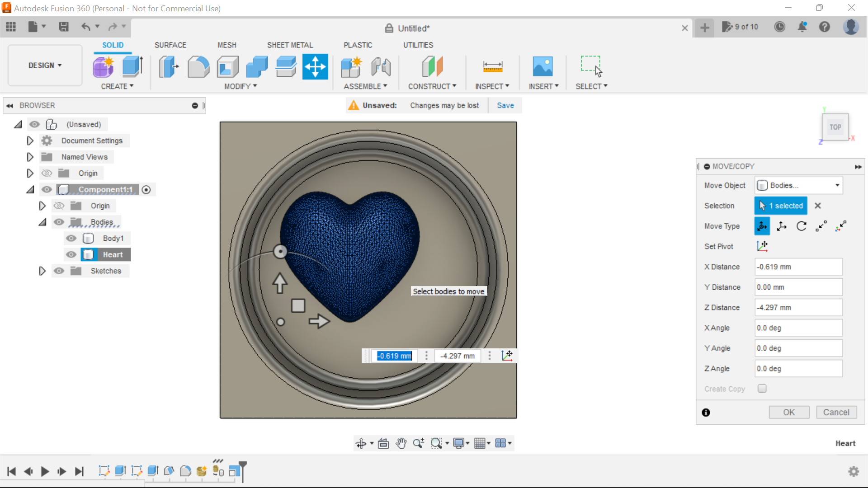
Task: Select the Combine tool
Action: [256, 66]
